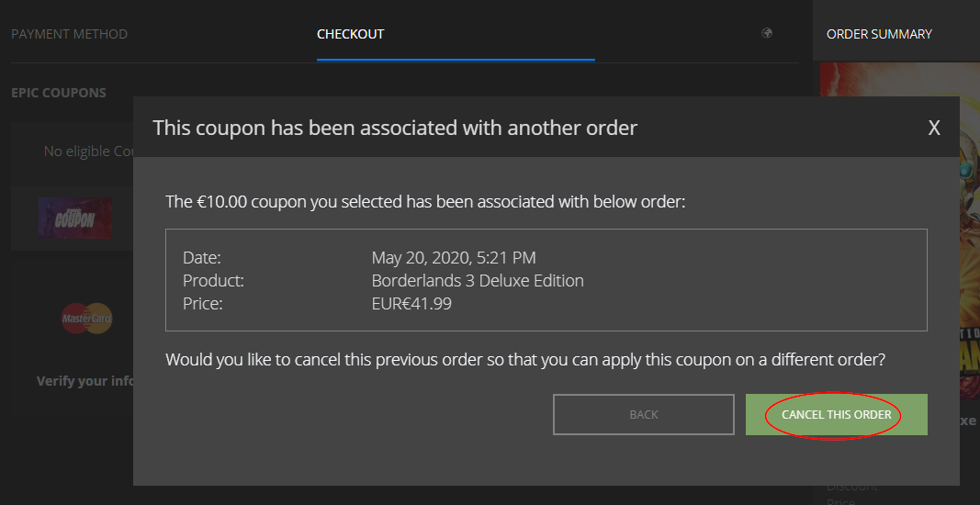
Task: Click the MasterCard logo
Action: [x=86, y=319]
